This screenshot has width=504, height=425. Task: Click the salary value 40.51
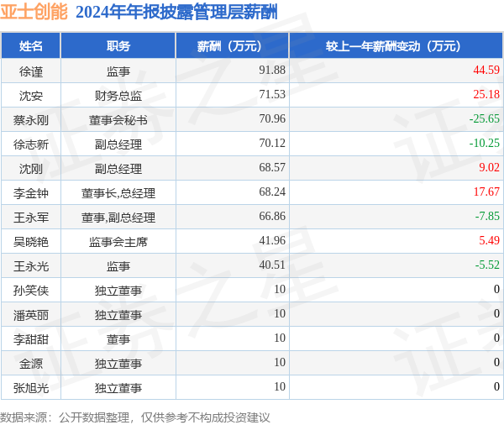[272, 265]
